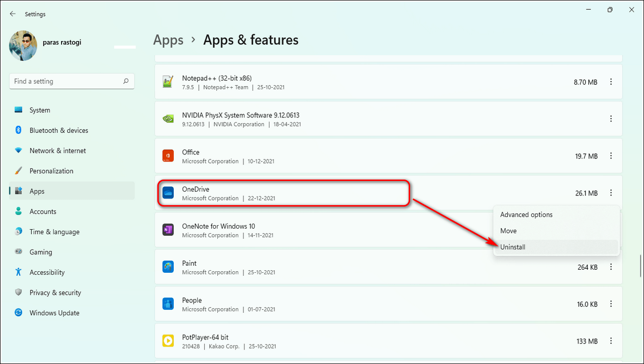Select Uninstall from the context menu

tap(513, 247)
